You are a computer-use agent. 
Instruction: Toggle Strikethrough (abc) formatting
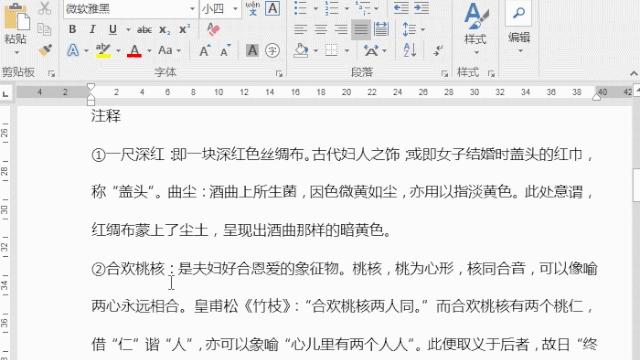(144, 30)
